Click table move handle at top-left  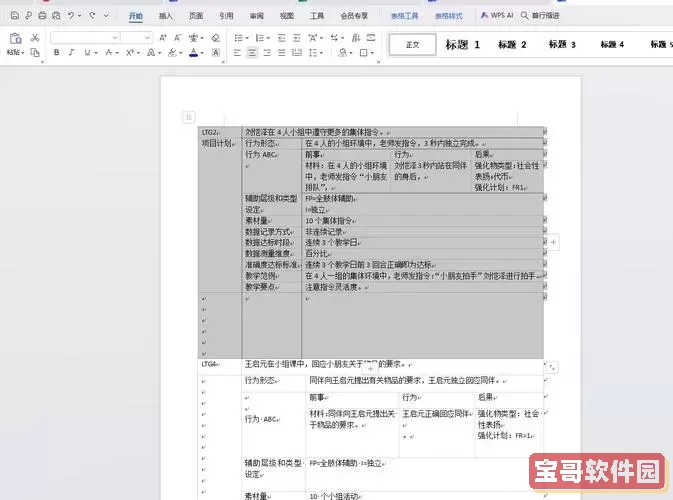coord(188,117)
